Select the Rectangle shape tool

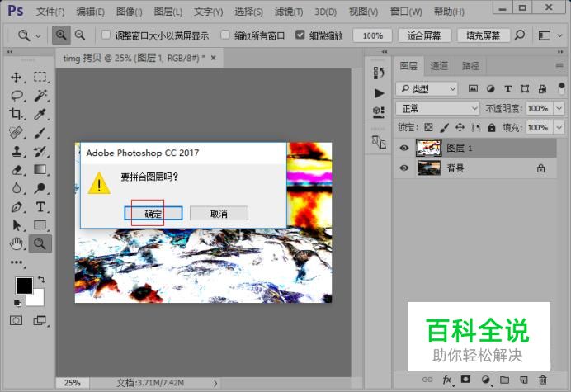click(x=40, y=225)
